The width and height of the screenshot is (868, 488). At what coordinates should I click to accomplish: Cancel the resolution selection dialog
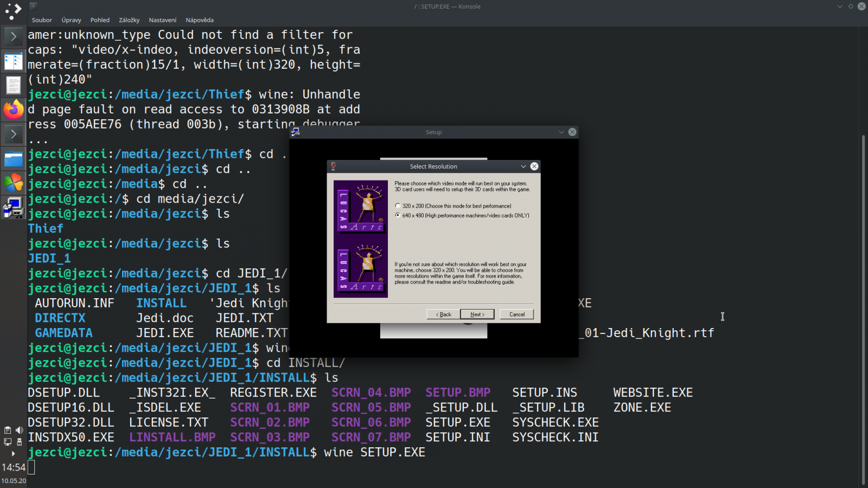coord(516,314)
